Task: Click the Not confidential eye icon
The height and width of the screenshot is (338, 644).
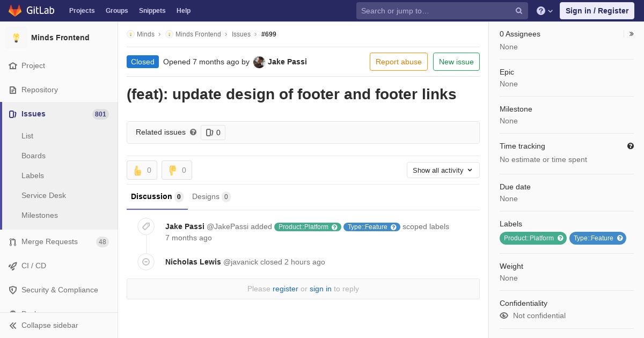Action: (x=504, y=315)
